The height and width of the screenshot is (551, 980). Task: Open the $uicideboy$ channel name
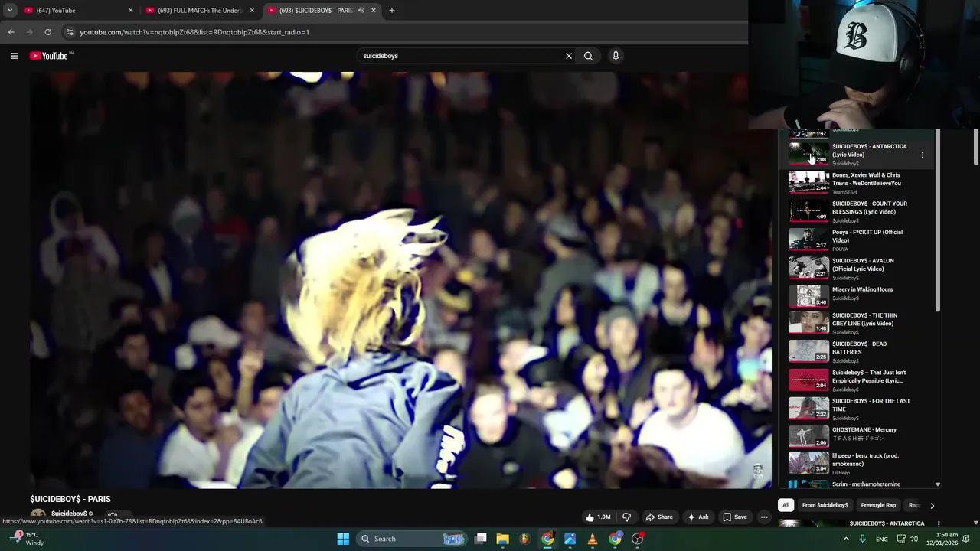pyautogui.click(x=69, y=514)
